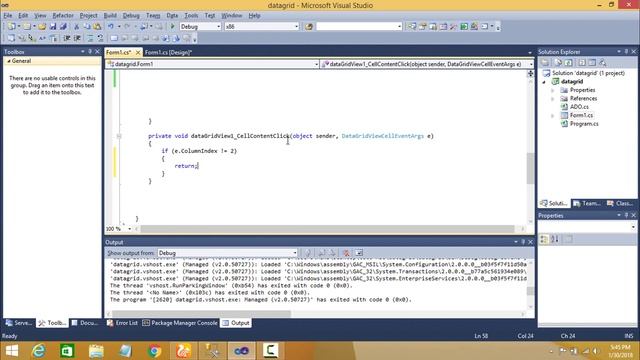Viewport: 640px width, 360px height.
Task: Collapse the datagrid project node
Action: [x=544, y=82]
